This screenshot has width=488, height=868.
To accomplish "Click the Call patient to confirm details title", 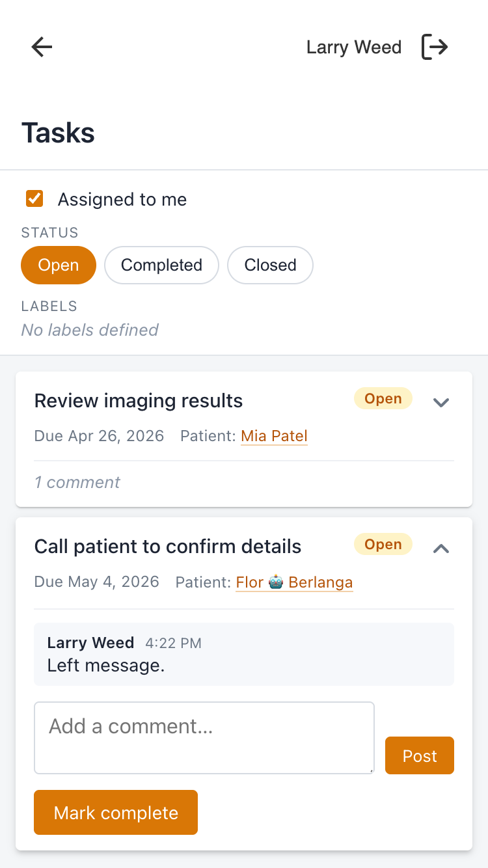I will pyautogui.click(x=168, y=547).
